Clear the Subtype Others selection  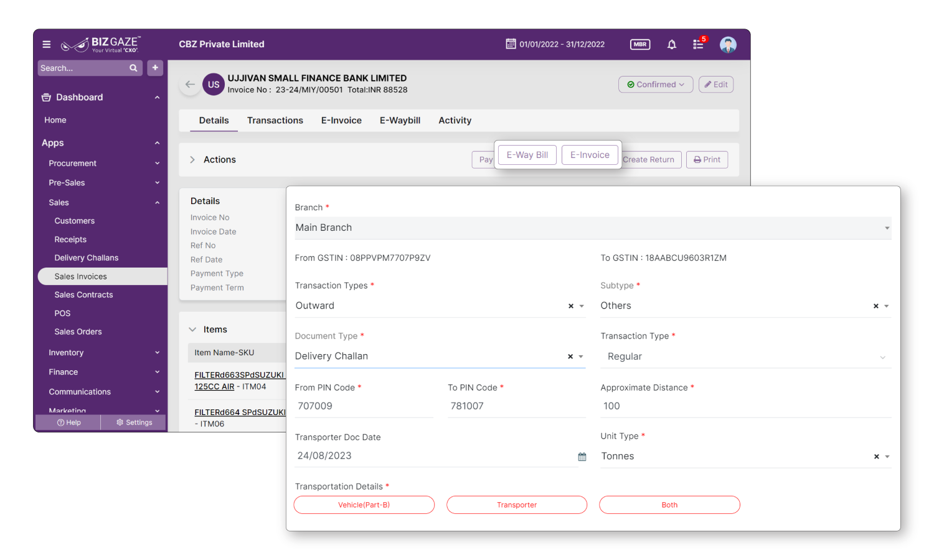click(876, 306)
